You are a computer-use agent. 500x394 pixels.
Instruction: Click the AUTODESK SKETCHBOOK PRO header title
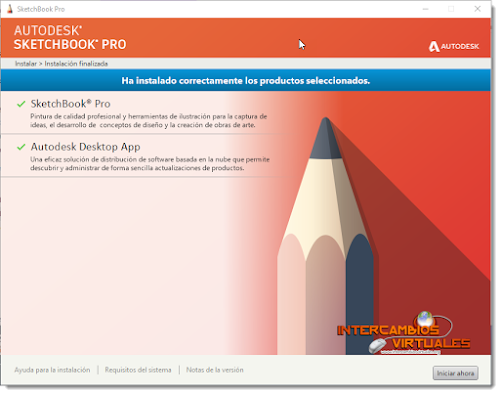click(x=70, y=37)
